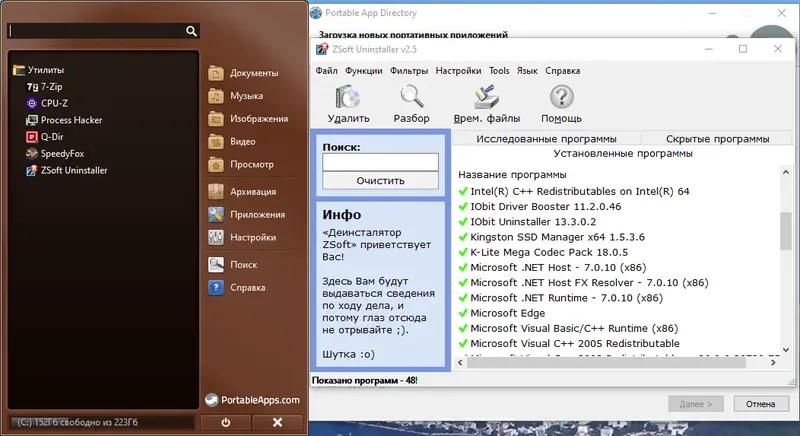This screenshot has height=436, width=800.
Task: Open the Настройки menu in ZSoft Uninstaller
Action: click(458, 71)
